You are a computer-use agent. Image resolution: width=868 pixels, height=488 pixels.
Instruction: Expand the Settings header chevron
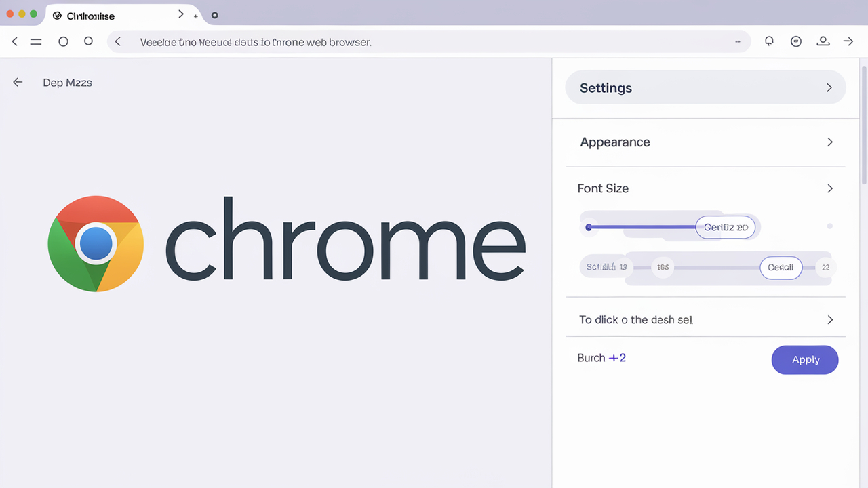point(829,88)
